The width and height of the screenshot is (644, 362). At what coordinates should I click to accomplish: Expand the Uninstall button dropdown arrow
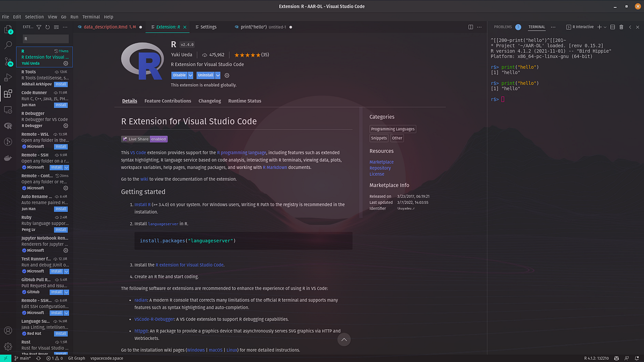tap(217, 75)
